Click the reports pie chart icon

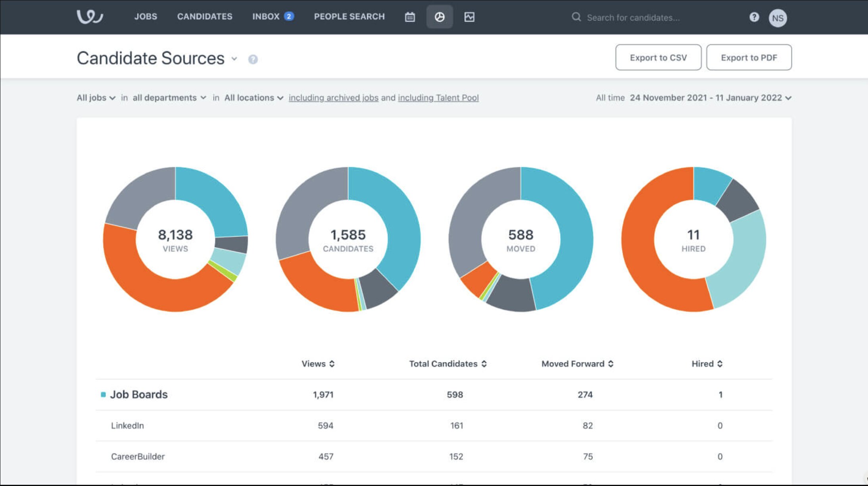tap(440, 17)
